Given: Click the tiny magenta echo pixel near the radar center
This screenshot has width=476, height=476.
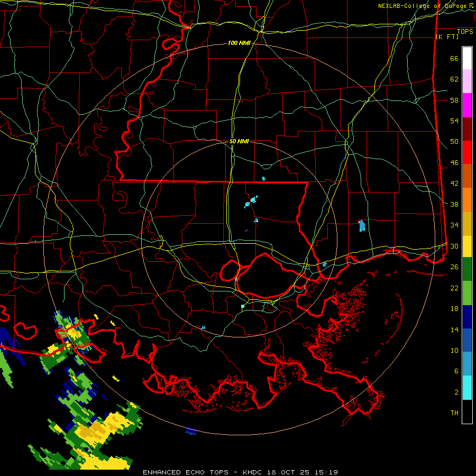Looking at the screenshot, I should point(246,231).
